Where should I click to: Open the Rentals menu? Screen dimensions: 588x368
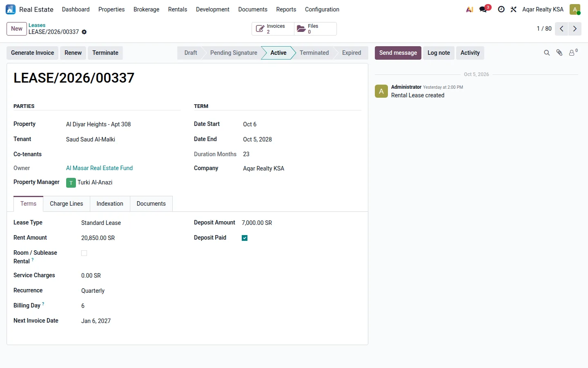178,9
